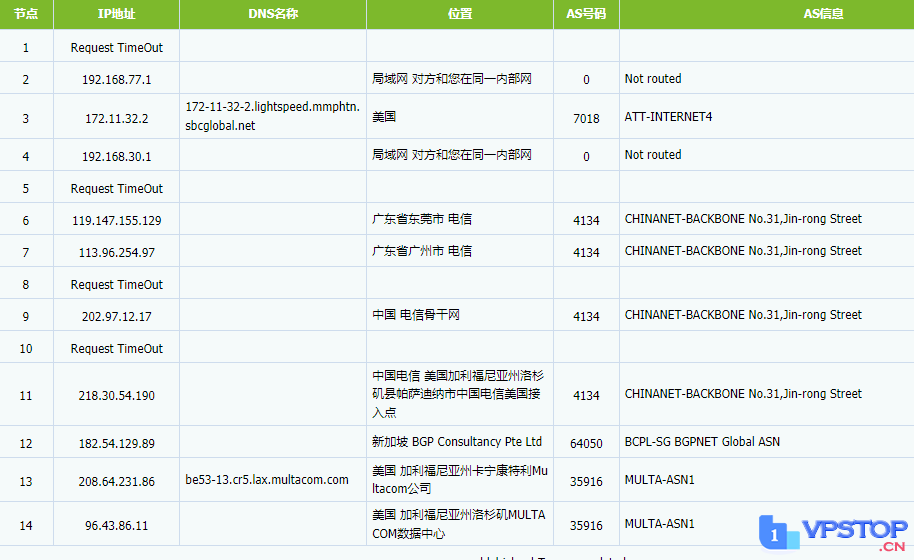Click the DNS名称 column header
Viewport: 914px width, 560px height.
(273, 13)
